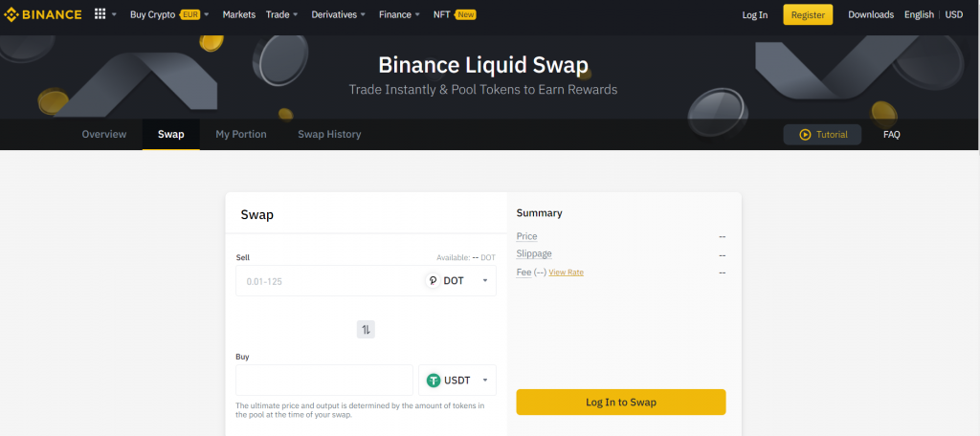980x436 pixels.
Task: Switch to the My Portion tab
Action: point(240,134)
